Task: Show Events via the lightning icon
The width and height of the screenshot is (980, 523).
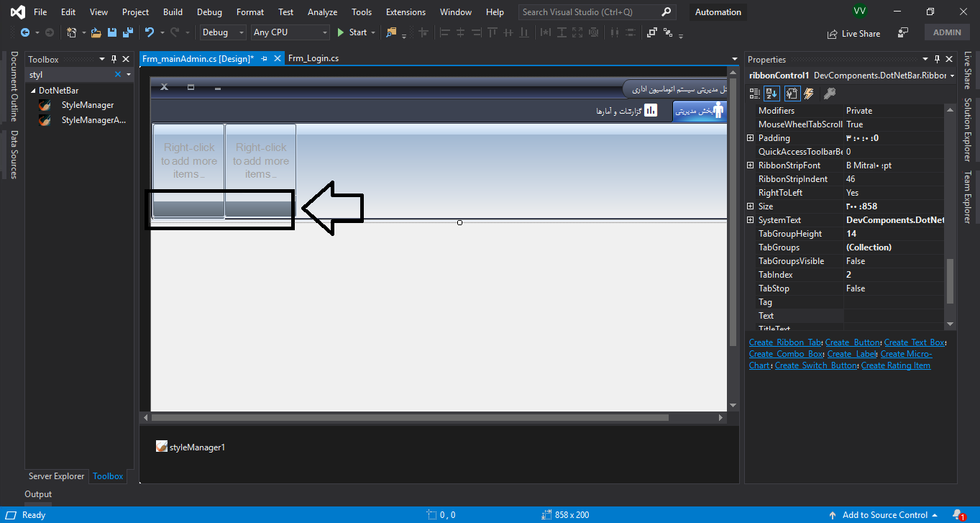Action: click(x=809, y=94)
